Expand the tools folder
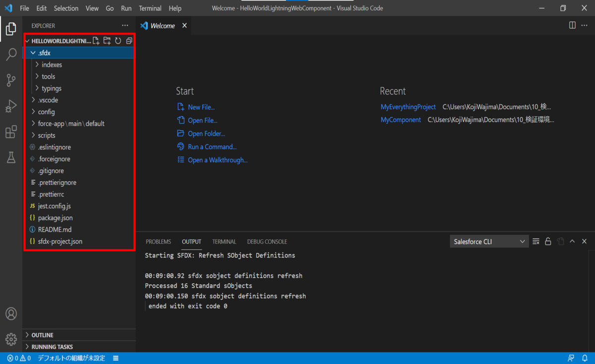Viewport: 595px width, 364px height. [x=79, y=77]
